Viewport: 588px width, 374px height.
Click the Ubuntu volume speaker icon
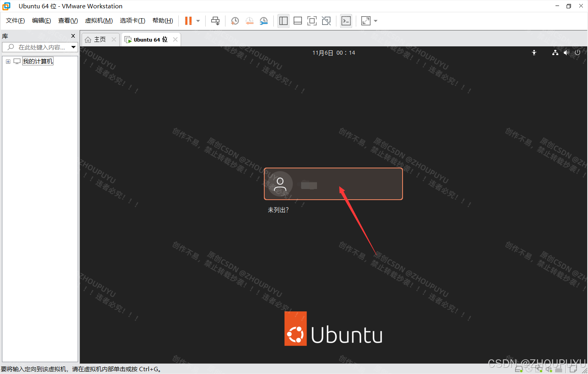(x=566, y=53)
